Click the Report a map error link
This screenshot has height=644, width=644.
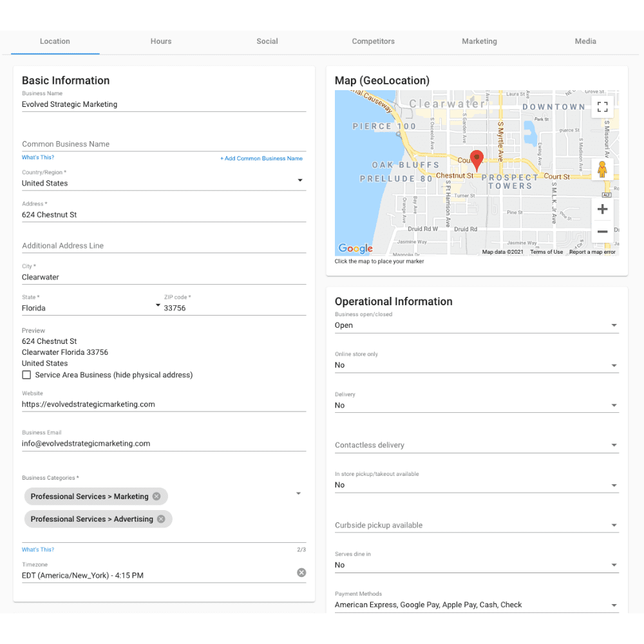[592, 252]
